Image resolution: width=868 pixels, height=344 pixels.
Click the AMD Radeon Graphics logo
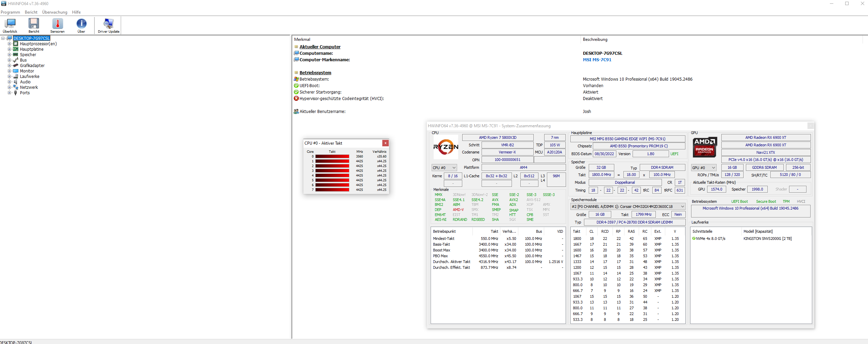pos(705,147)
